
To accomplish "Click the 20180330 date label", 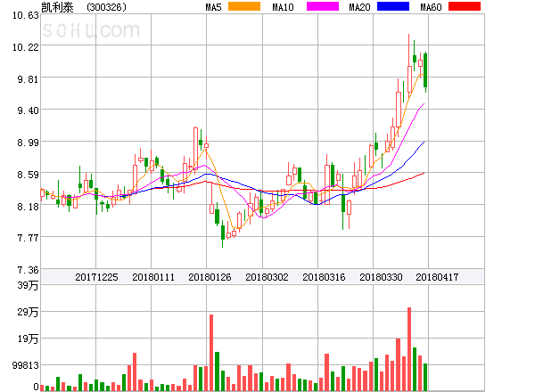I will 381,277.
